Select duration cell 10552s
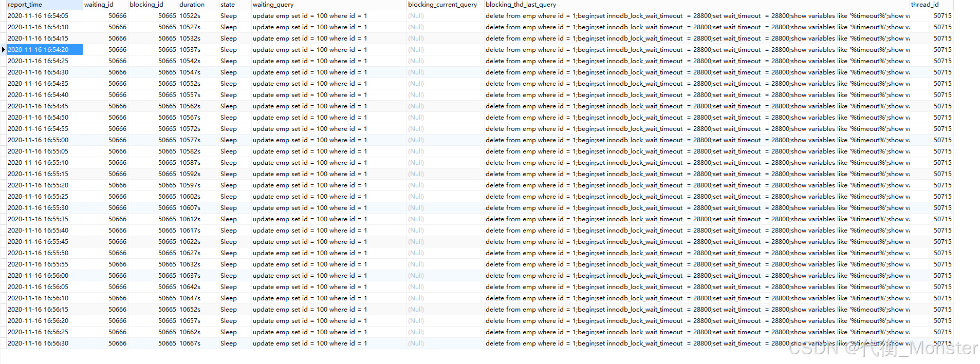 [x=198, y=84]
